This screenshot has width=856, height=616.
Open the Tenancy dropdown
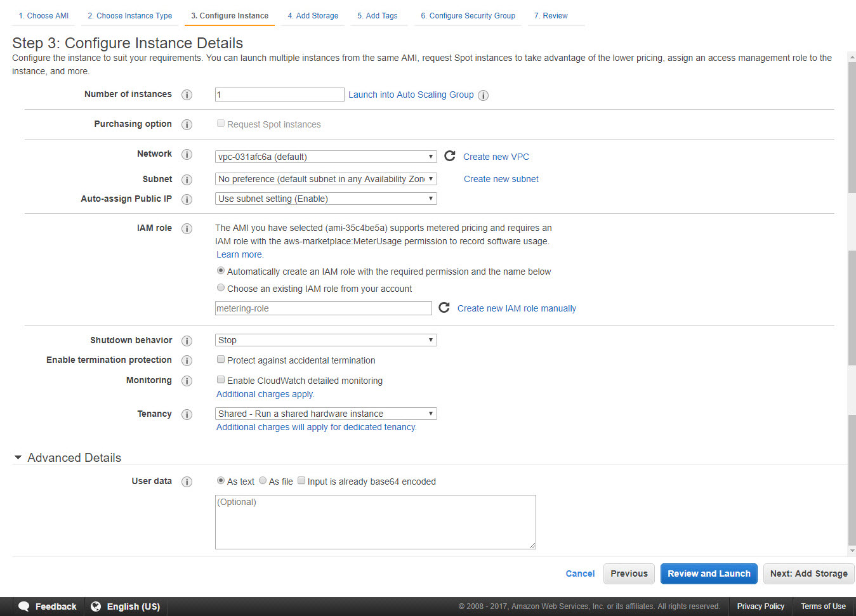tap(326, 414)
